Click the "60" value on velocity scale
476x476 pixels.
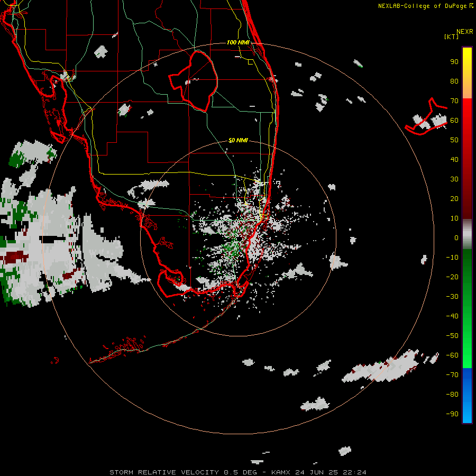pyautogui.click(x=454, y=121)
